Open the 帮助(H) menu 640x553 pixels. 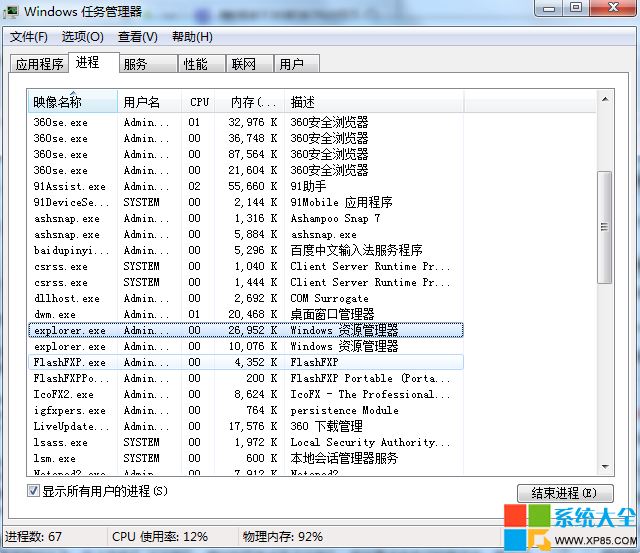(192, 37)
